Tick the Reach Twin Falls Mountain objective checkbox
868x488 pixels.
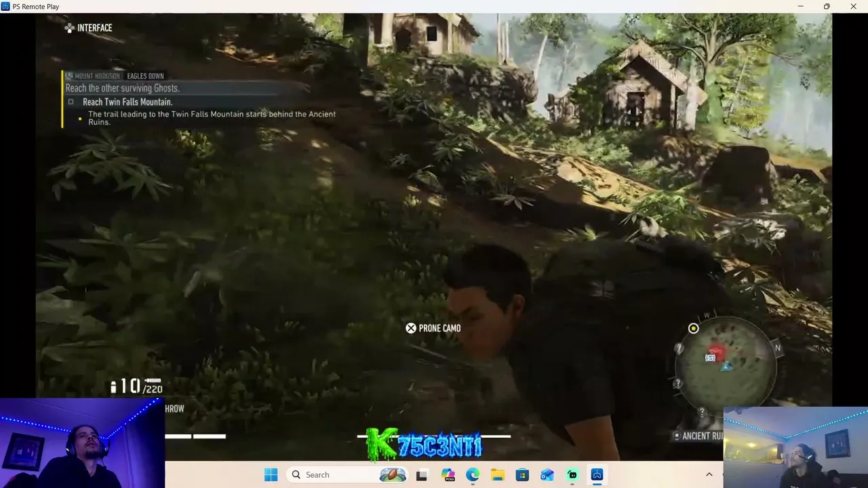71,102
